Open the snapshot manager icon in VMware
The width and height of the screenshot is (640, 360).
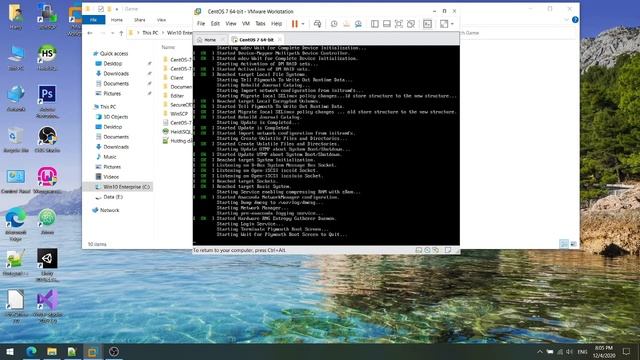358,24
